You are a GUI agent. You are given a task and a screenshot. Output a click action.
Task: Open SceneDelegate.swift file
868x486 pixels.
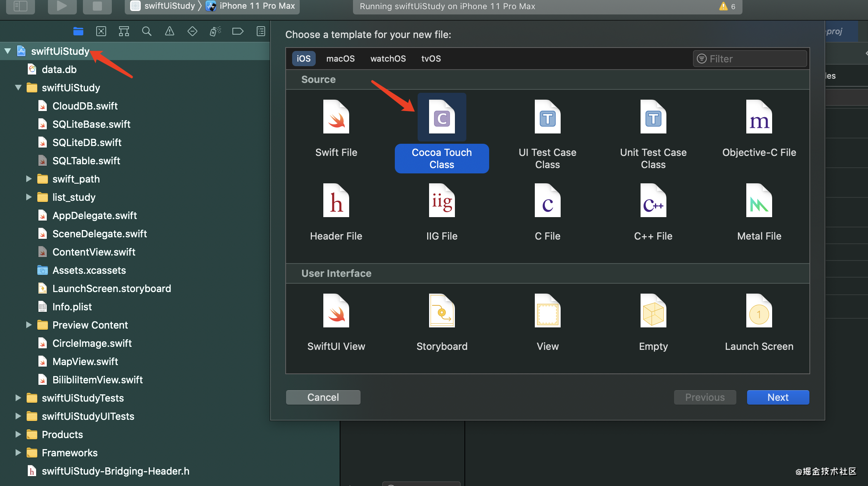[99, 233]
